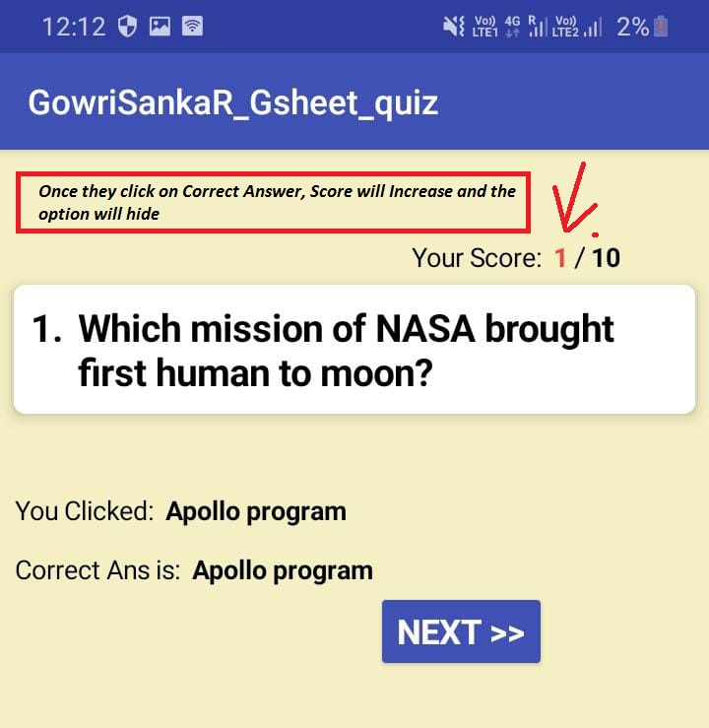Tap the VoLTE LTE1 indicator icon
This screenshot has height=728, width=709.
(x=486, y=27)
